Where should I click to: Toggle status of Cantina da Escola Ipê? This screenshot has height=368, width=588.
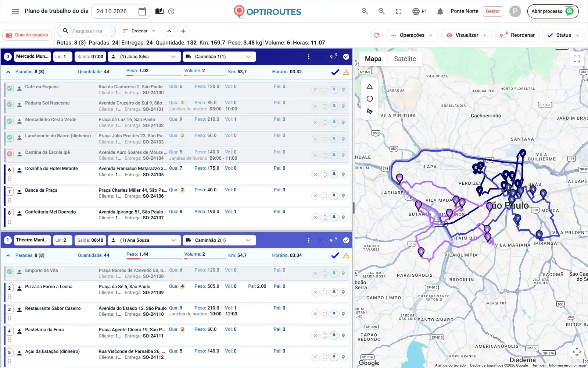10,154
